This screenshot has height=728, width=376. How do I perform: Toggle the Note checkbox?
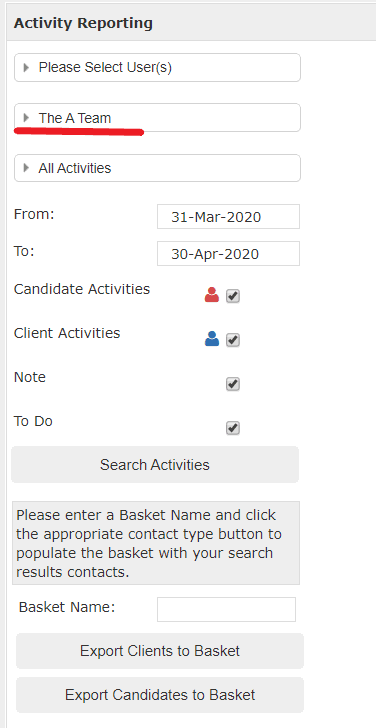pyautogui.click(x=233, y=384)
